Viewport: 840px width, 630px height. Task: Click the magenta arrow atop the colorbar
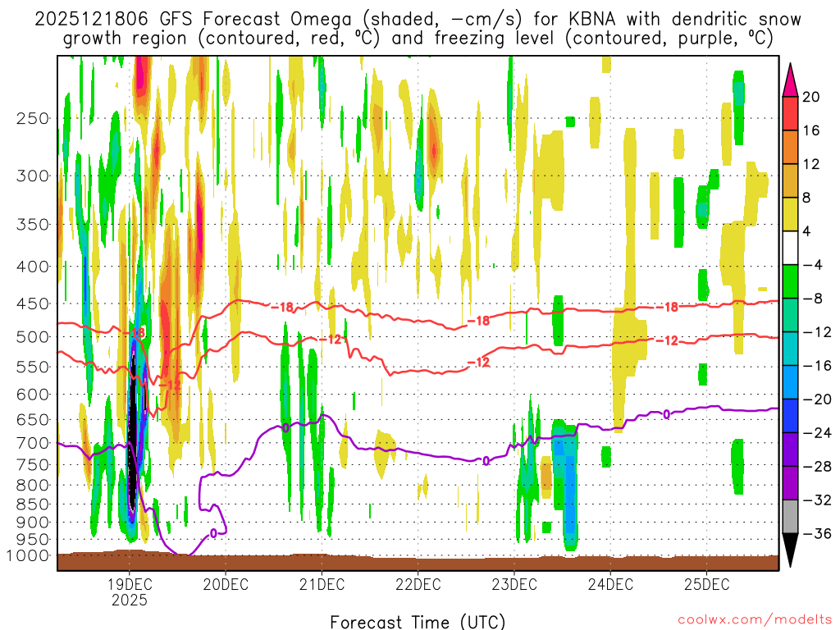(790, 80)
